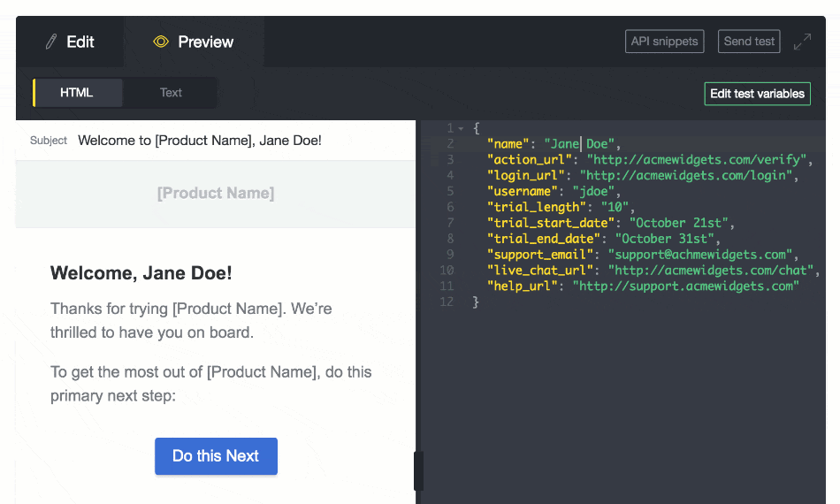
Task: Click the Send test button
Action: pos(749,42)
